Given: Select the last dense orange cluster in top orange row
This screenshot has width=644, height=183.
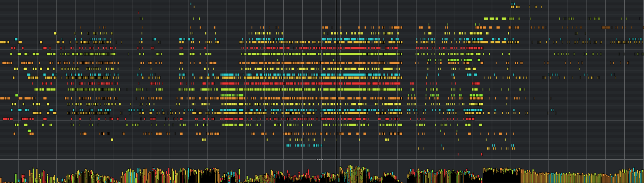Looking at the screenshot, I should pos(606,27).
